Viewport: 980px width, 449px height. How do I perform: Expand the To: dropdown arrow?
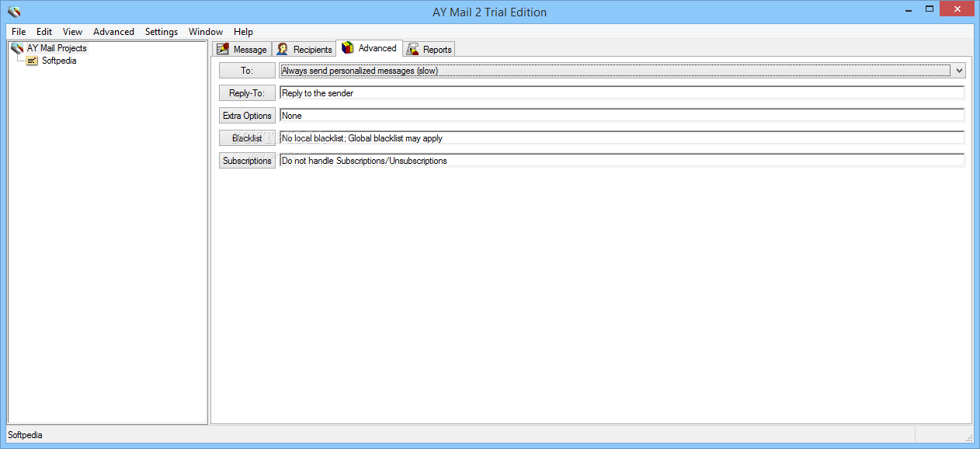(x=959, y=71)
